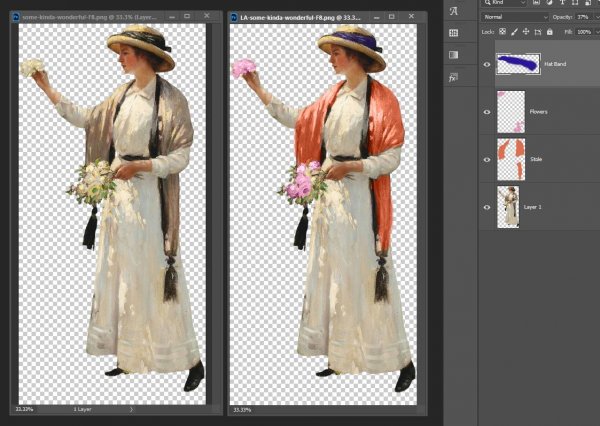Select the Stole layer thumbnail
The height and width of the screenshot is (426, 600).
[x=511, y=159]
